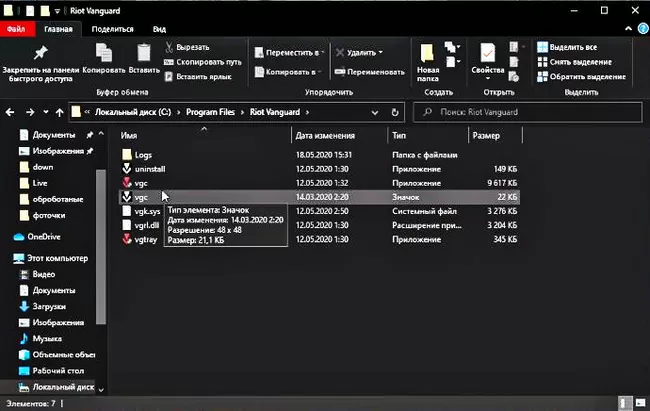Screen dimensions: 650x411
Task: Open the down folder in sidebar
Action: coord(43,167)
